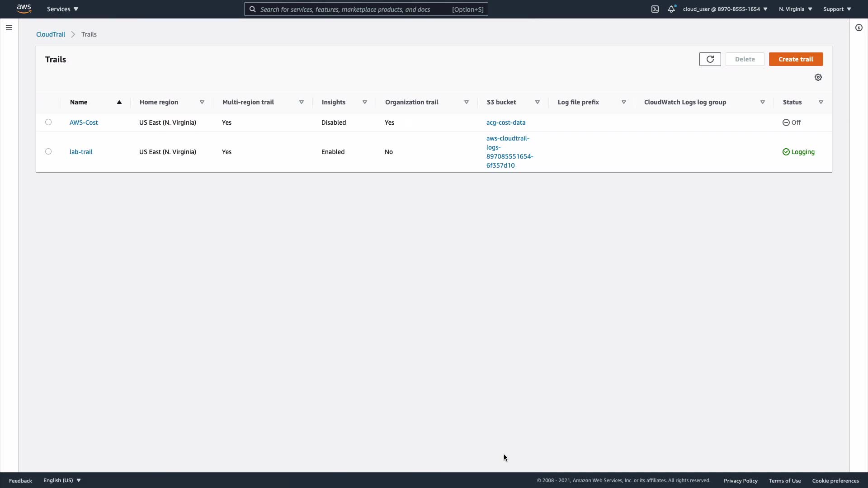Expand the Services menu
Screen dimensions: 868x488
coord(62,9)
